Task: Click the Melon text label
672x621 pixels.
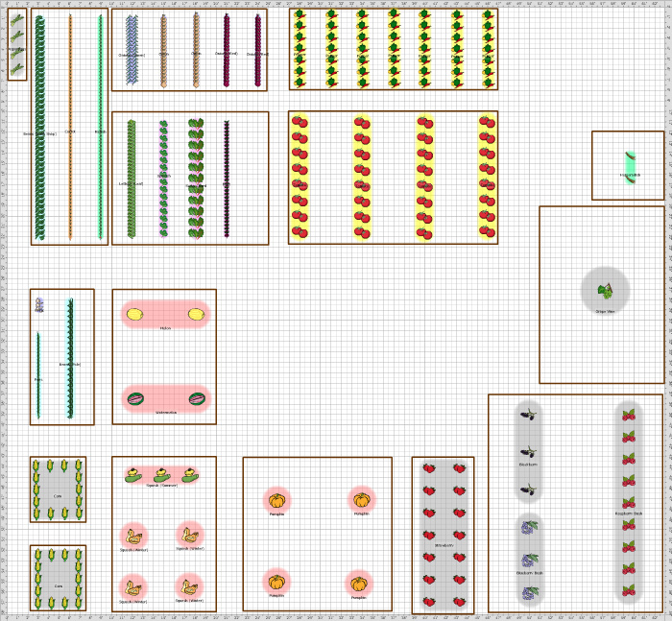Action: (165, 328)
